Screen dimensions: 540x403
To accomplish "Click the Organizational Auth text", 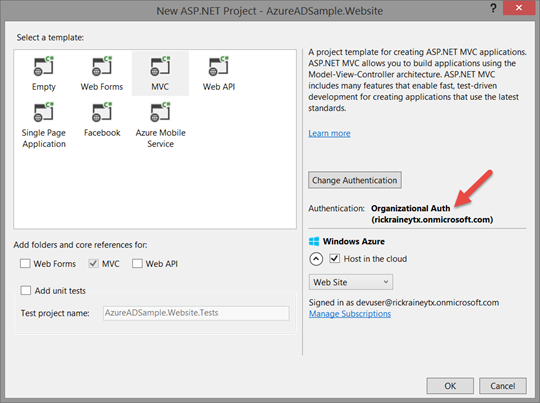I will (411, 208).
